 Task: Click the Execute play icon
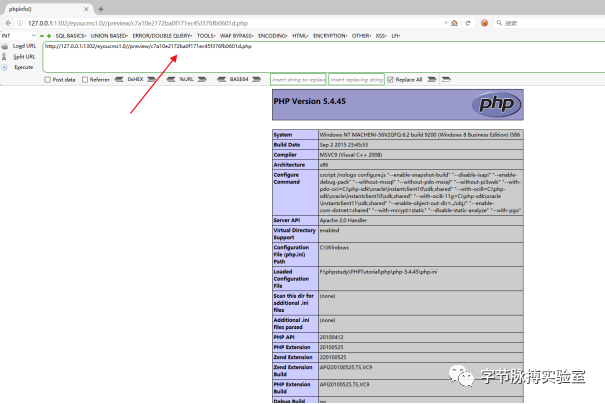(x=5, y=67)
